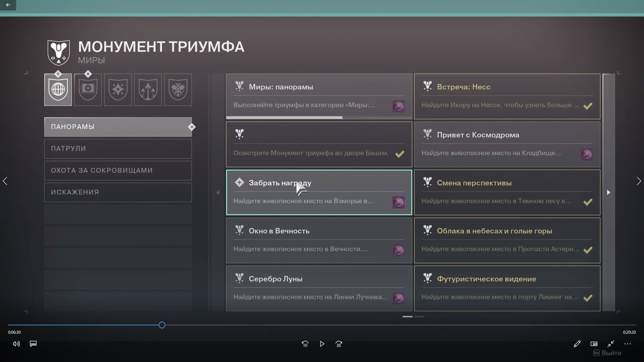
Task: Click right chevron at screen edge
Action: 639,181
